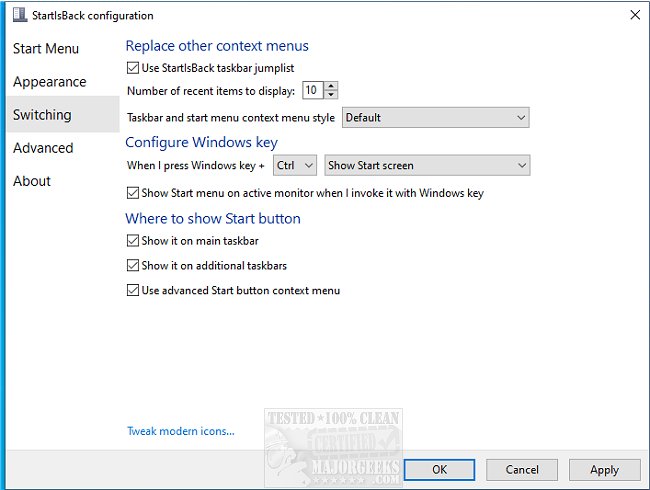Open the Appearance tab

(50, 82)
